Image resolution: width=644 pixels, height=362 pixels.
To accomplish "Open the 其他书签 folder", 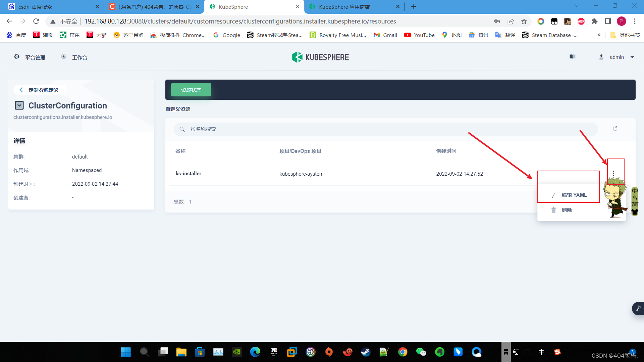I will coord(625,35).
